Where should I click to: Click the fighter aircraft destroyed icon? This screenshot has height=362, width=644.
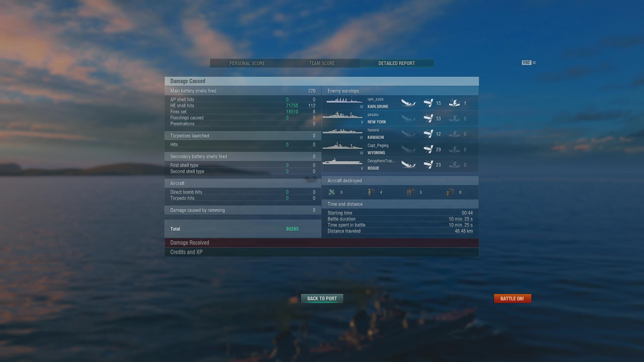pyautogui.click(x=332, y=192)
